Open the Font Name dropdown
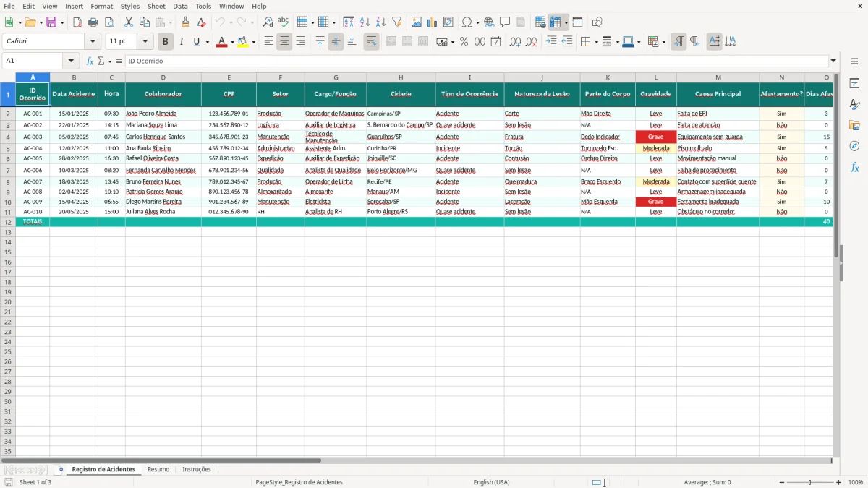This screenshot has height=488, width=868. pos(93,42)
